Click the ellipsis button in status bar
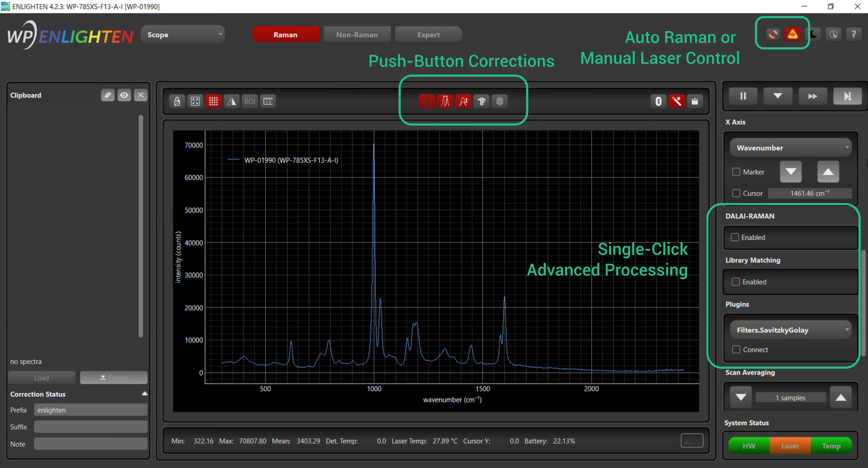This screenshot has height=468, width=868. pos(692,441)
